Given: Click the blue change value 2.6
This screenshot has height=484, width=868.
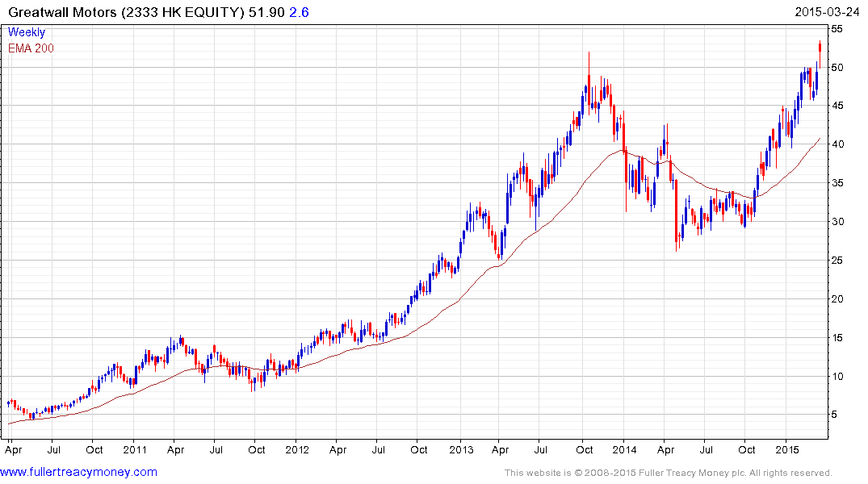Looking at the screenshot, I should point(299,12).
